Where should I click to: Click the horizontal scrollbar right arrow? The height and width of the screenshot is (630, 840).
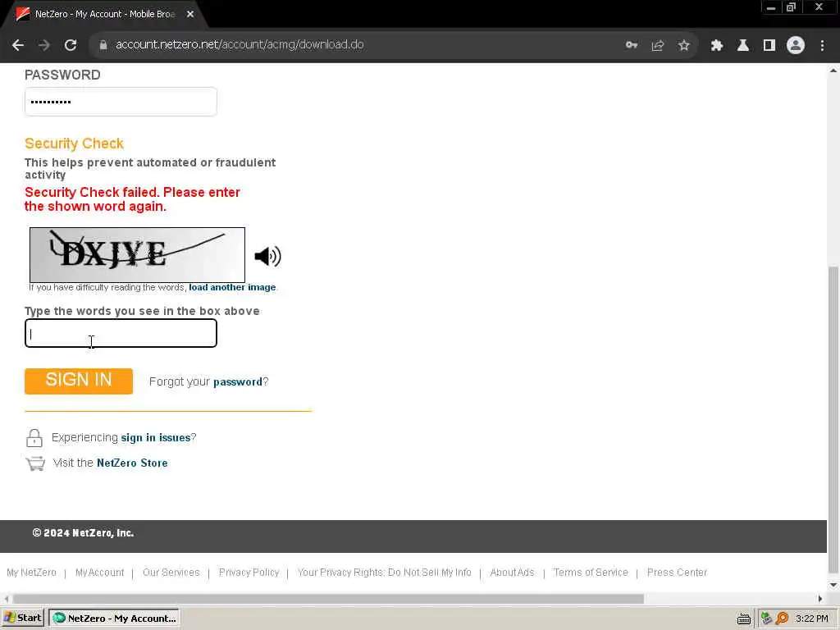point(819,598)
